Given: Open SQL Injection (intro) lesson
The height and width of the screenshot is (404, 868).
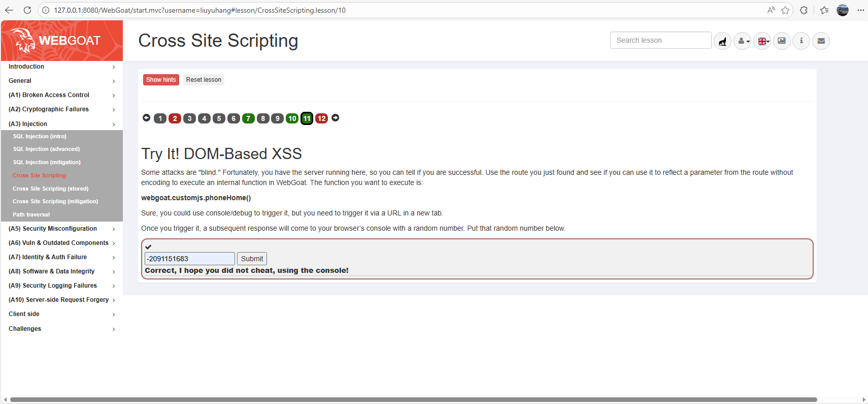Looking at the screenshot, I should coord(40,136).
